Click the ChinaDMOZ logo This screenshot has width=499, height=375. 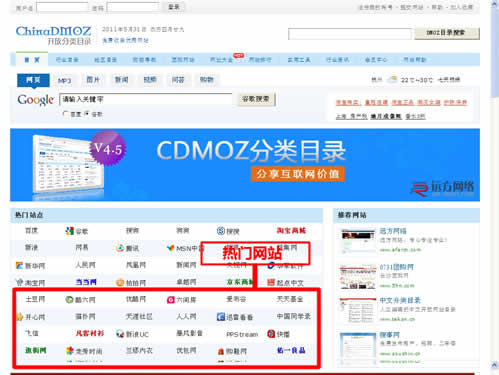[x=53, y=35]
